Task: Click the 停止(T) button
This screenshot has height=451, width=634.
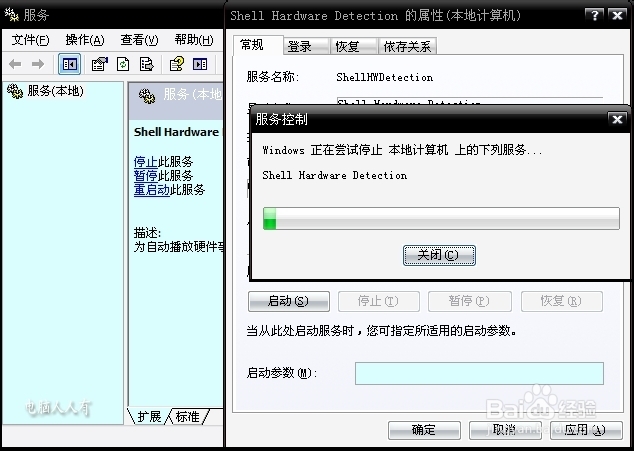Action: click(378, 301)
